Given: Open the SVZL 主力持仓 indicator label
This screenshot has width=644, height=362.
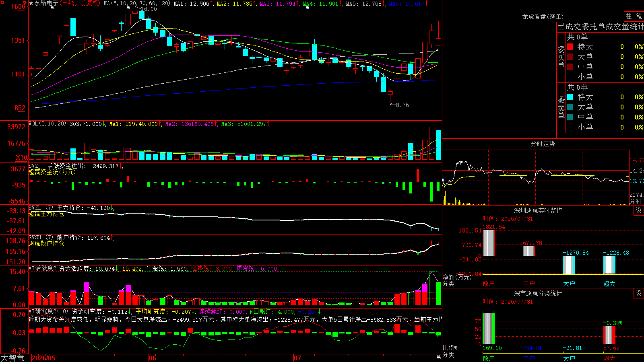Looking at the screenshot, I should (x=56, y=208).
